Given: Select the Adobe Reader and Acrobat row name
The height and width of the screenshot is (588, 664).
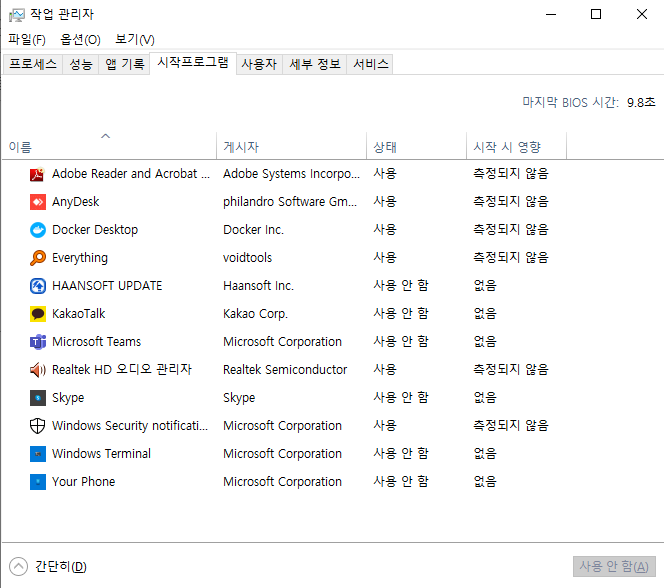Looking at the screenshot, I should (131, 174).
